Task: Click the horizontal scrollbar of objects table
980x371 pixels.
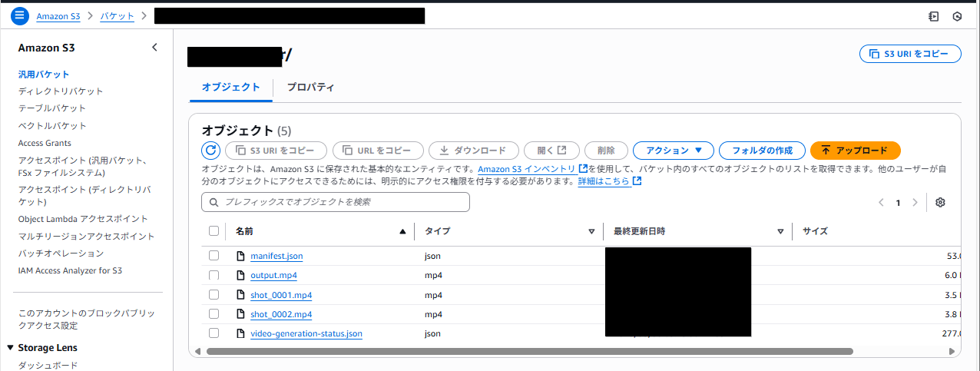Action: [530, 351]
